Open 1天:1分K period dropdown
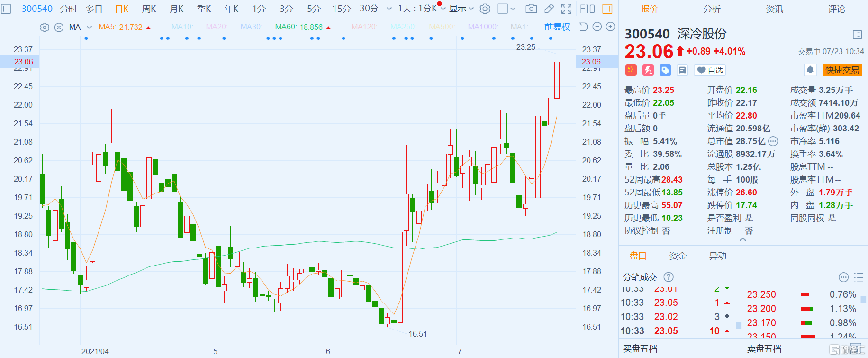Image resolution: width=868 pixels, height=358 pixels. (x=421, y=9)
